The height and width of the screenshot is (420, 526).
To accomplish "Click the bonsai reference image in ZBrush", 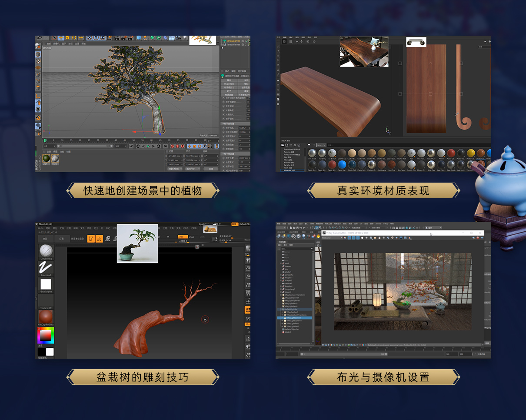I will 137,243.
